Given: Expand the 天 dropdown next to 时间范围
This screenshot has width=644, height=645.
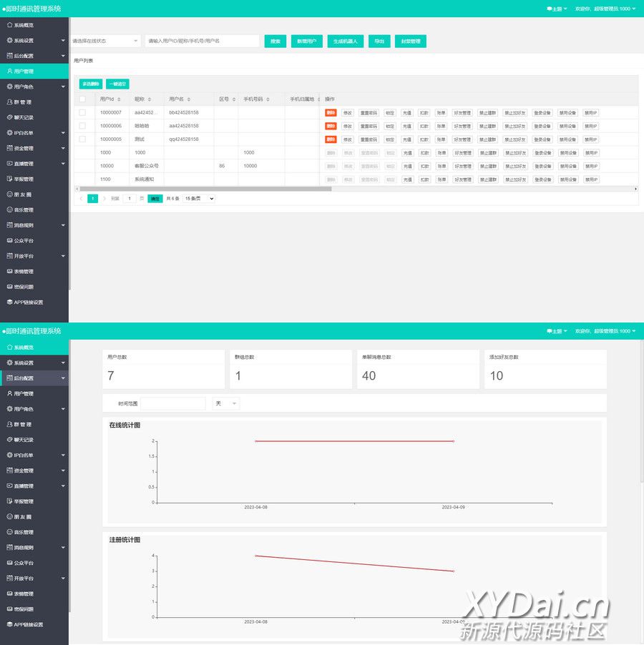Looking at the screenshot, I should (226, 403).
